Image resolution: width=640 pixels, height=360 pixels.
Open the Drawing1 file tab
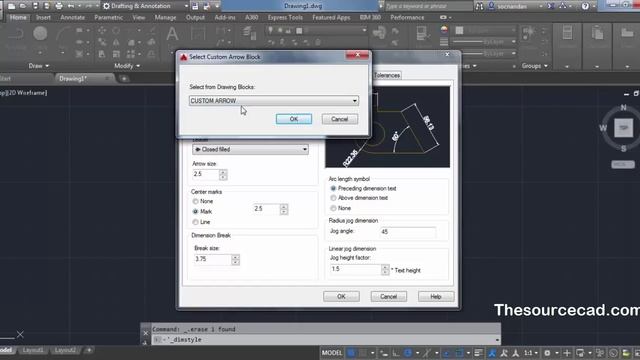[84, 78]
